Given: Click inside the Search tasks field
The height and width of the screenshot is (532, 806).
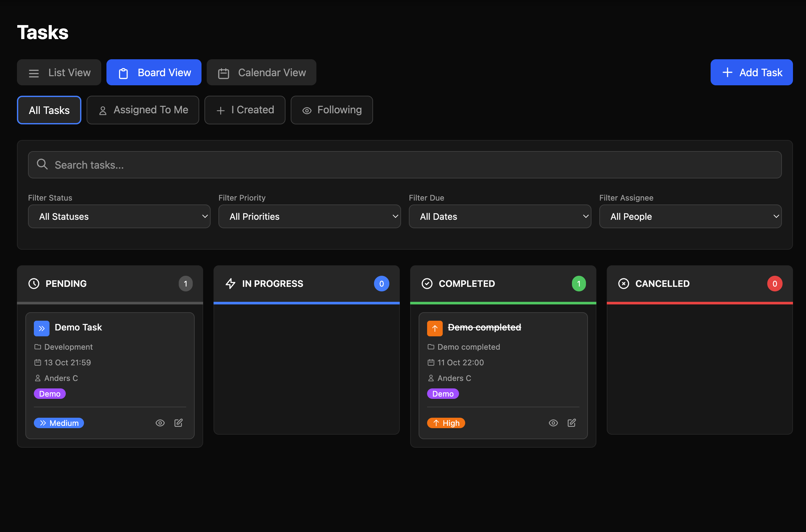Looking at the screenshot, I should point(237,165).
